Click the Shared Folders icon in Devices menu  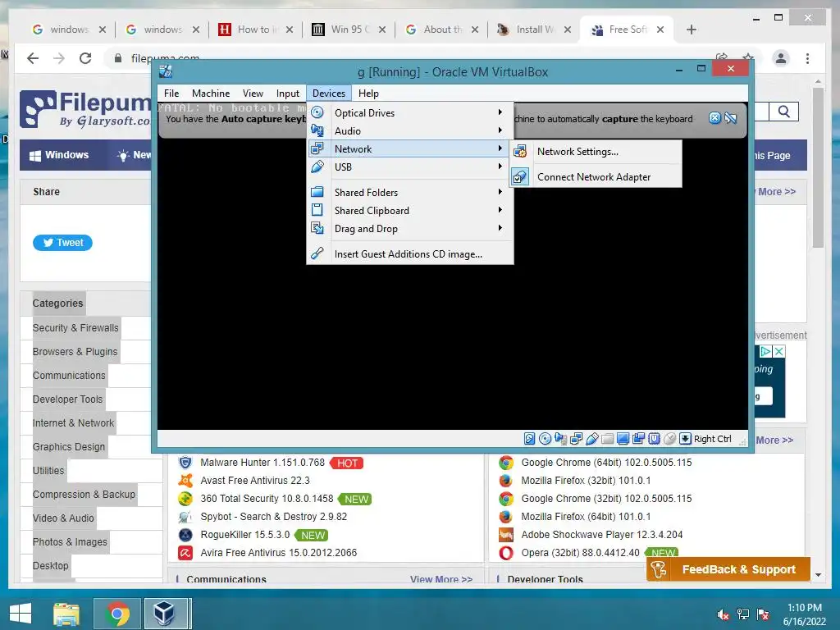(317, 192)
